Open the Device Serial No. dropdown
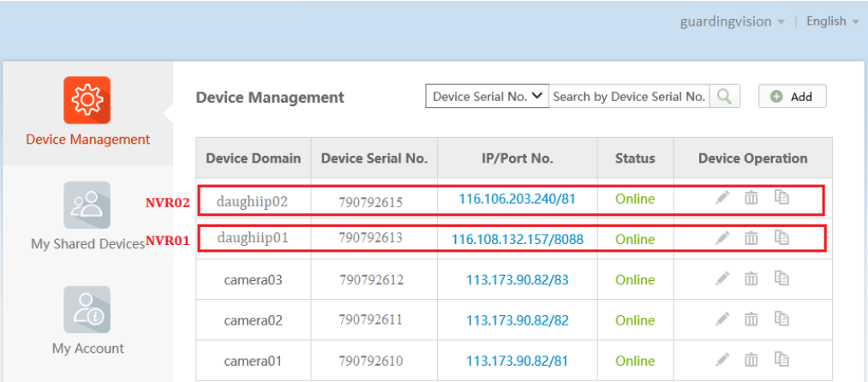This screenshot has width=868, height=382. (488, 97)
